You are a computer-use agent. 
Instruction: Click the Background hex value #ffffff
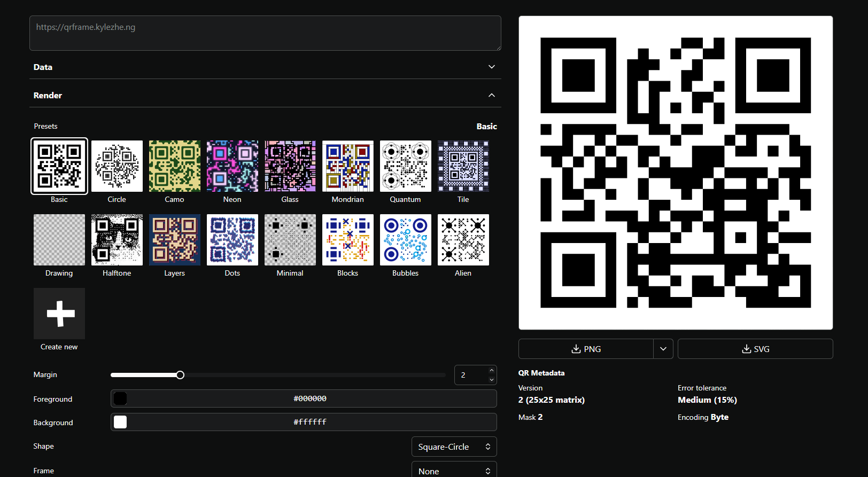(310, 422)
